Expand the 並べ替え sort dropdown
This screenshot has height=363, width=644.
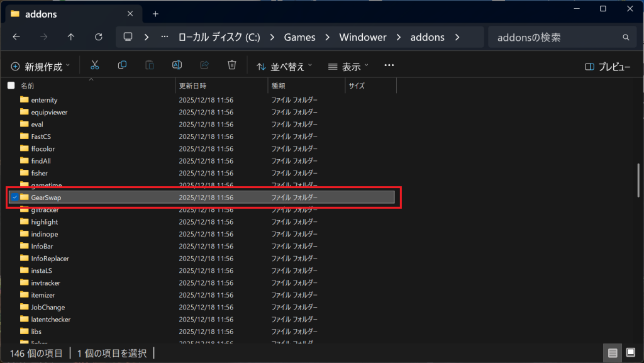pyautogui.click(x=284, y=66)
